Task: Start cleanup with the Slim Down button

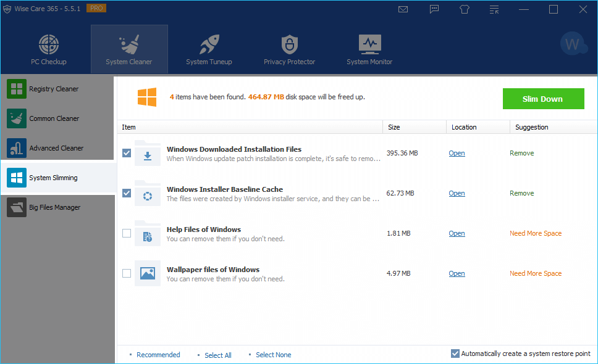Action: tap(544, 99)
